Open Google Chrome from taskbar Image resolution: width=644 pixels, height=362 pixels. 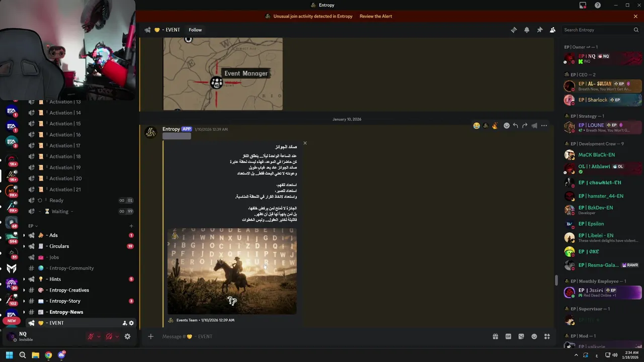[48, 355]
